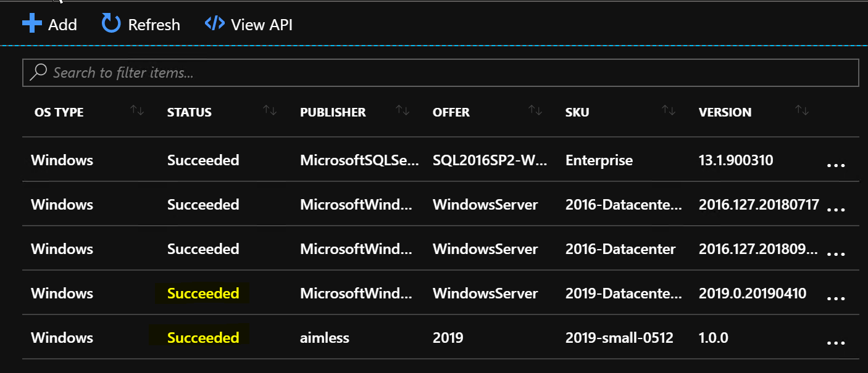Image resolution: width=868 pixels, height=373 pixels.
Task: Select the aimless publisher row
Action: click(440, 337)
